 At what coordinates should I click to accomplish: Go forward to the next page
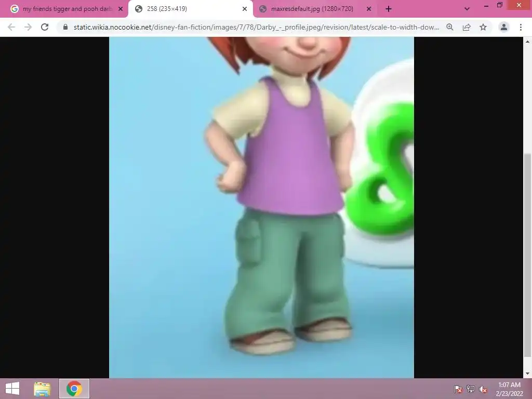pos(28,27)
